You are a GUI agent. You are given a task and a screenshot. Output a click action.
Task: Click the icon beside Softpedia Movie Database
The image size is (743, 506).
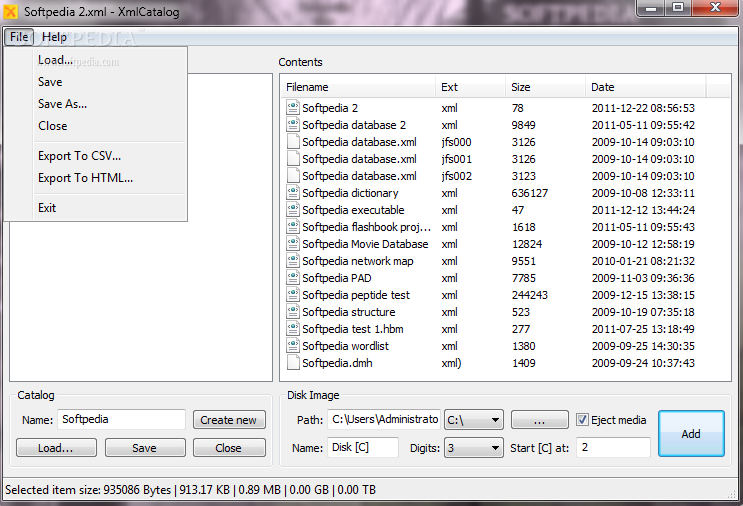(x=293, y=244)
